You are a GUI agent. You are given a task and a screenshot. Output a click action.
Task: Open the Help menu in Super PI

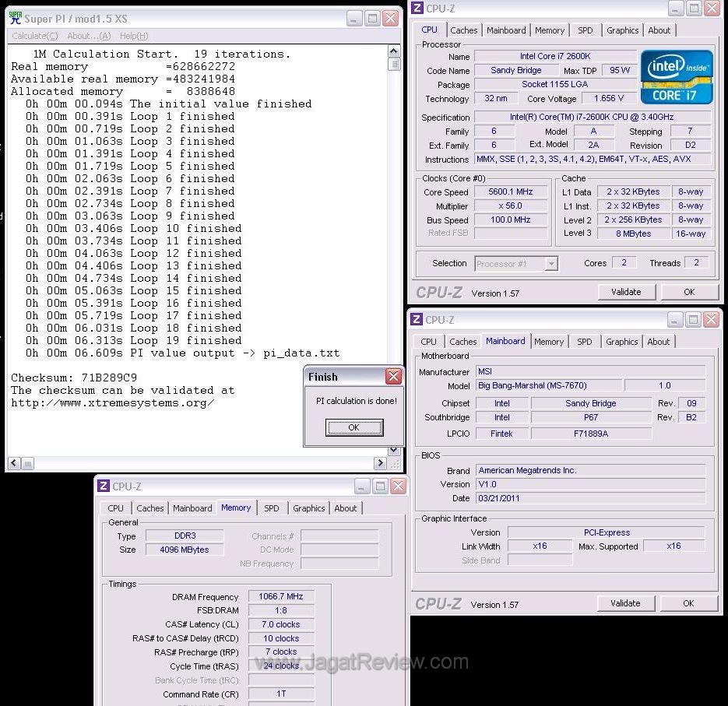coord(133,36)
